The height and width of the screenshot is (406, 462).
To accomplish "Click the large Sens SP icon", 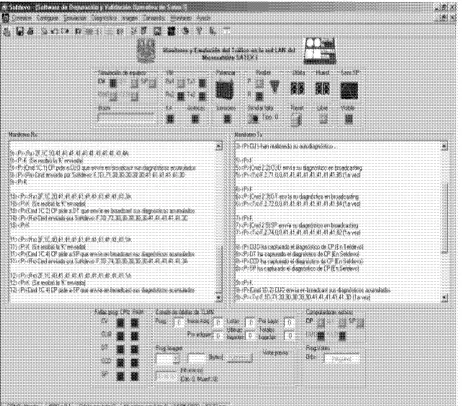I will coord(349,90).
